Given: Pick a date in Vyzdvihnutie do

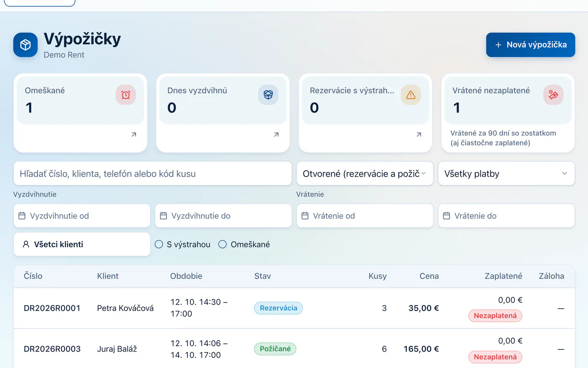Looking at the screenshot, I should click(223, 216).
